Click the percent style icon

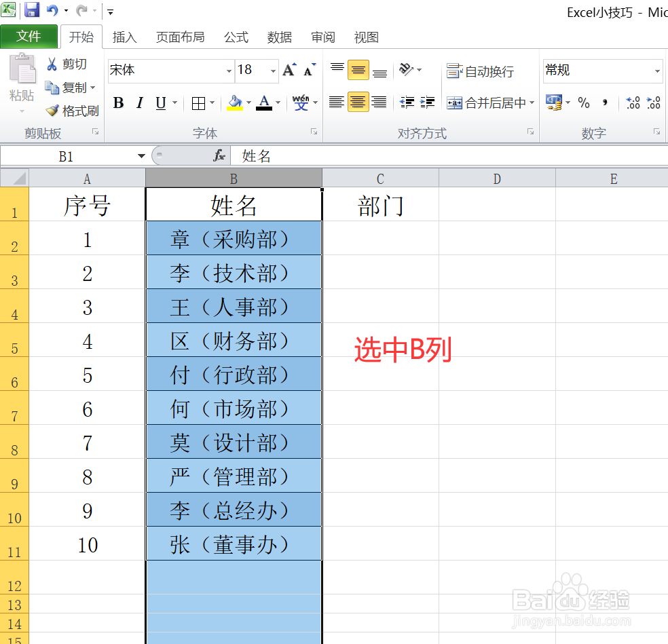(584, 102)
